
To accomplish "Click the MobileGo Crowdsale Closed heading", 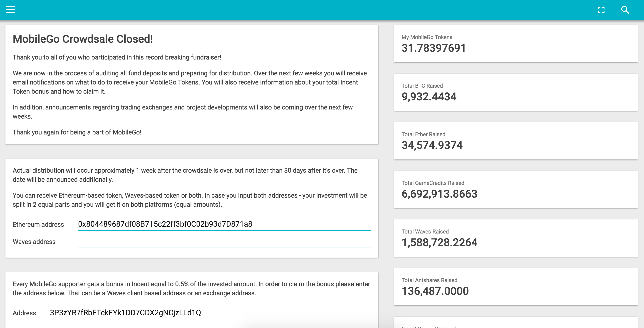I will click(83, 39).
